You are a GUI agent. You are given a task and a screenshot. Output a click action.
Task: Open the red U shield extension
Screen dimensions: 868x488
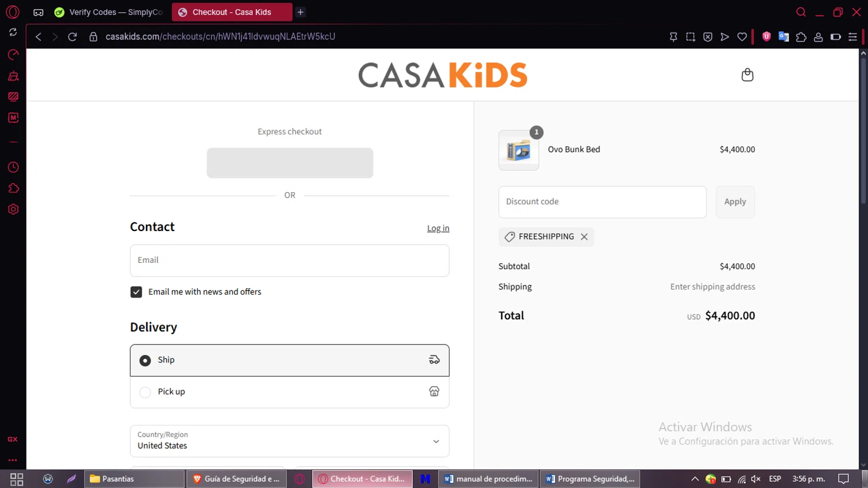coord(767,36)
